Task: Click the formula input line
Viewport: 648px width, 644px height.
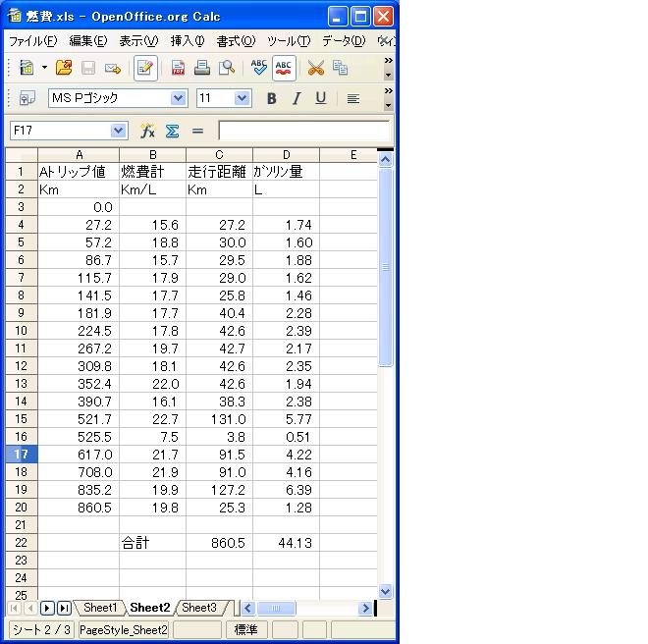Action: [303, 131]
